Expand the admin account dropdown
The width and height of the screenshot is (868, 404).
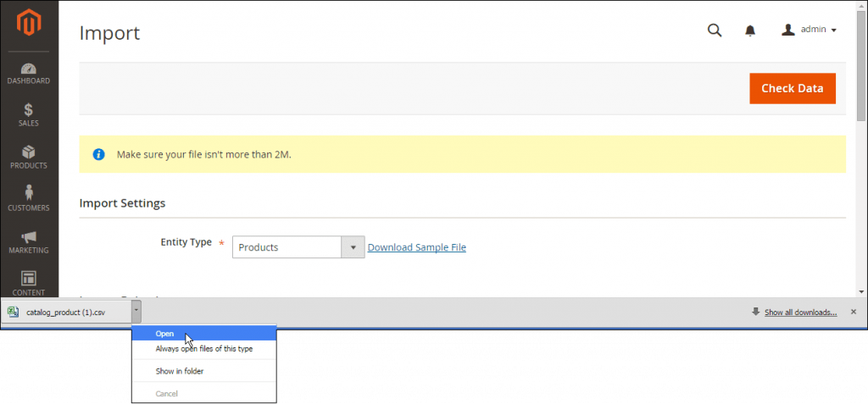click(x=809, y=30)
